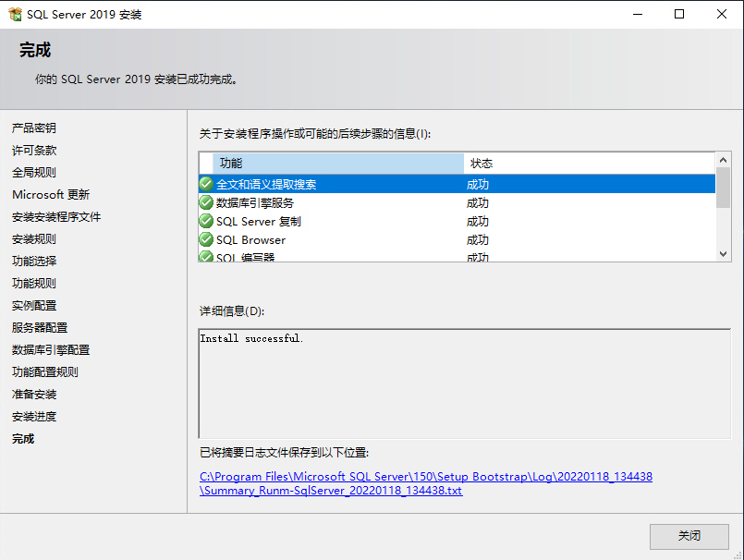Minimize the SQL Server 2019 setup window

(638, 14)
